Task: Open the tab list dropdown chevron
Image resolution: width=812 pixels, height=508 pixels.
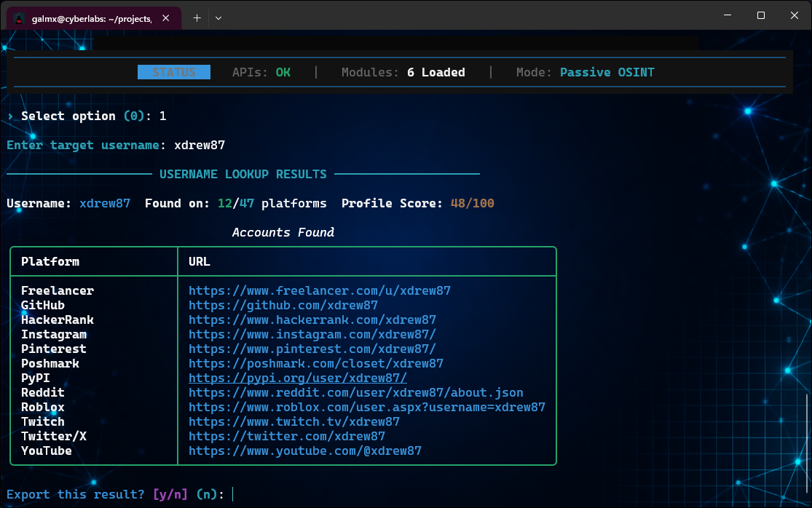Action: [x=218, y=17]
